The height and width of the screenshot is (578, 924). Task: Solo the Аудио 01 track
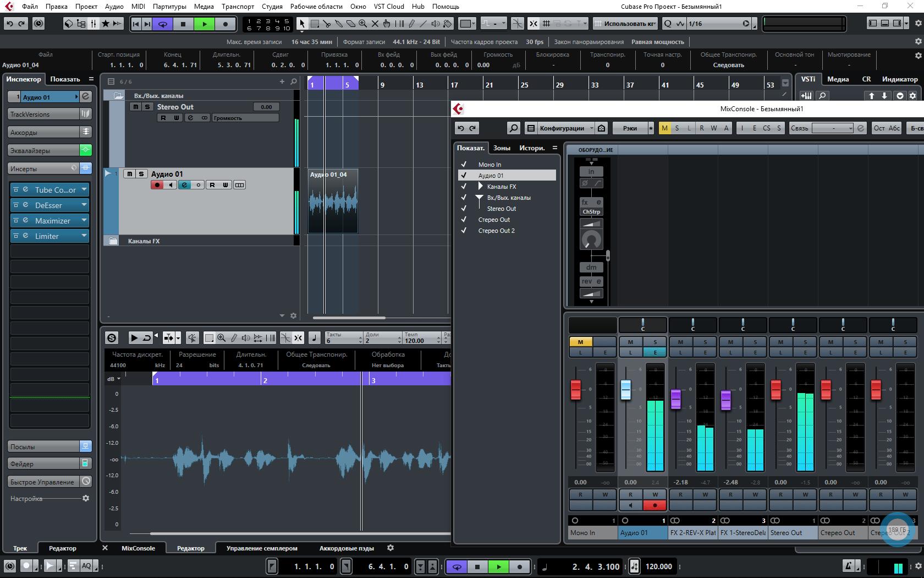coord(141,174)
